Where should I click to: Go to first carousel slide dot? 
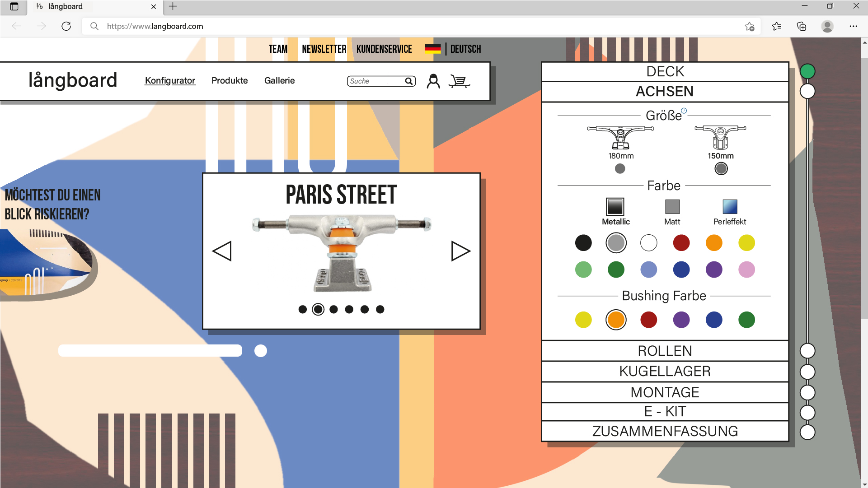pyautogui.click(x=303, y=309)
